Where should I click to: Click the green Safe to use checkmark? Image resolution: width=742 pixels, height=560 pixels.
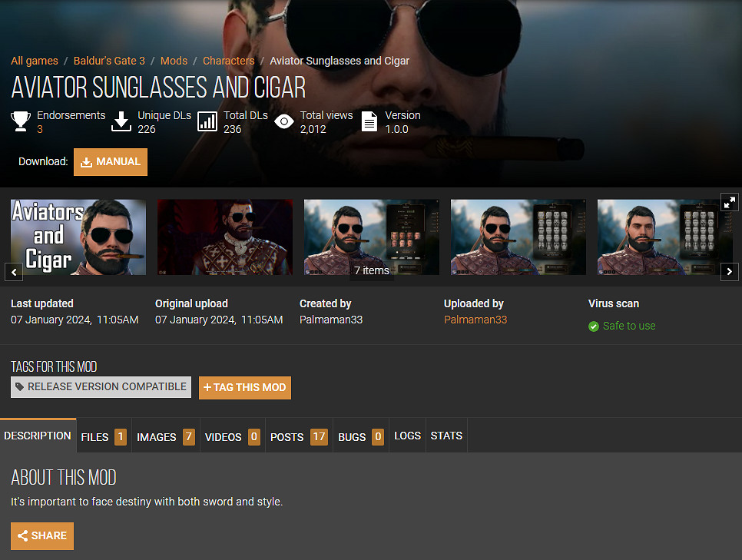(593, 326)
